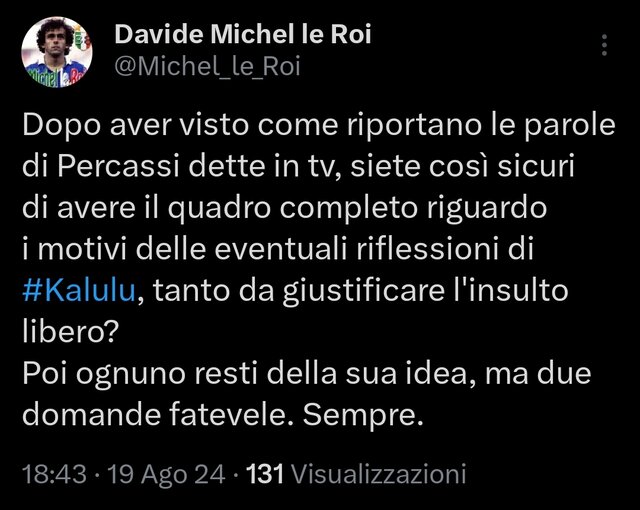The height and width of the screenshot is (510, 640).
Task: Open the #Kalulu hashtag
Action: click(x=78, y=290)
